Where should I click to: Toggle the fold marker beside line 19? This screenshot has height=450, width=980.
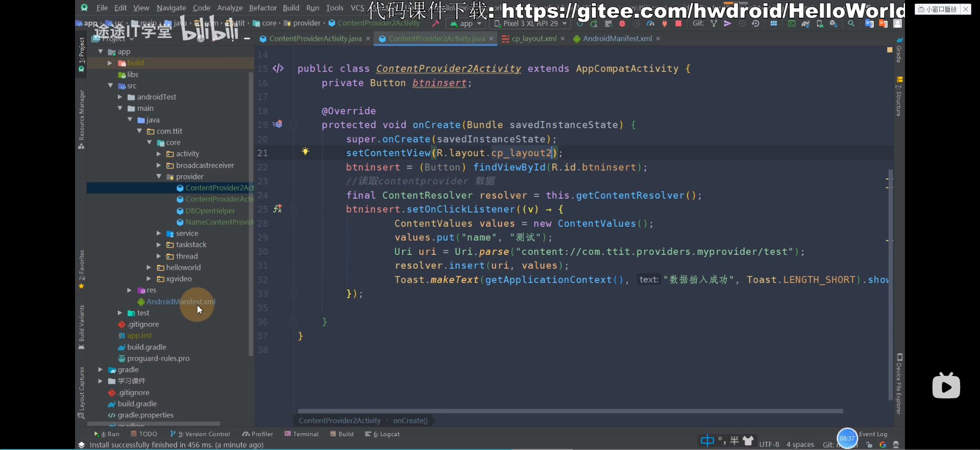coord(293,125)
